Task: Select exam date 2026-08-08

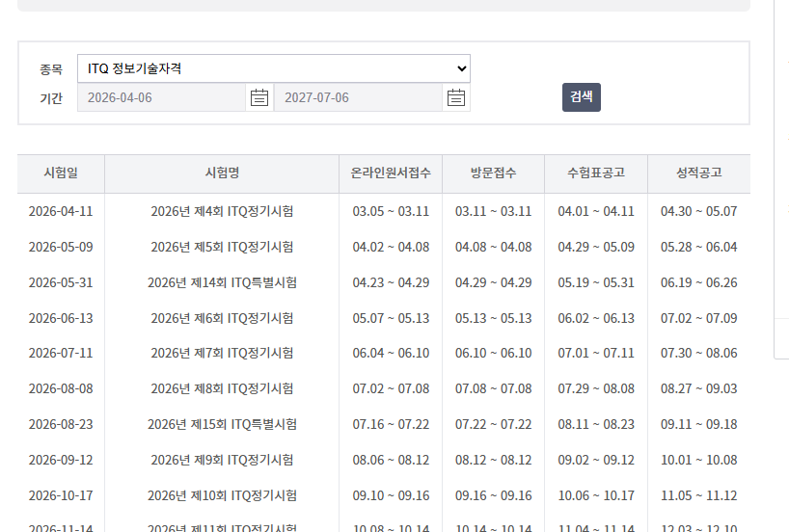Action: [x=61, y=388]
